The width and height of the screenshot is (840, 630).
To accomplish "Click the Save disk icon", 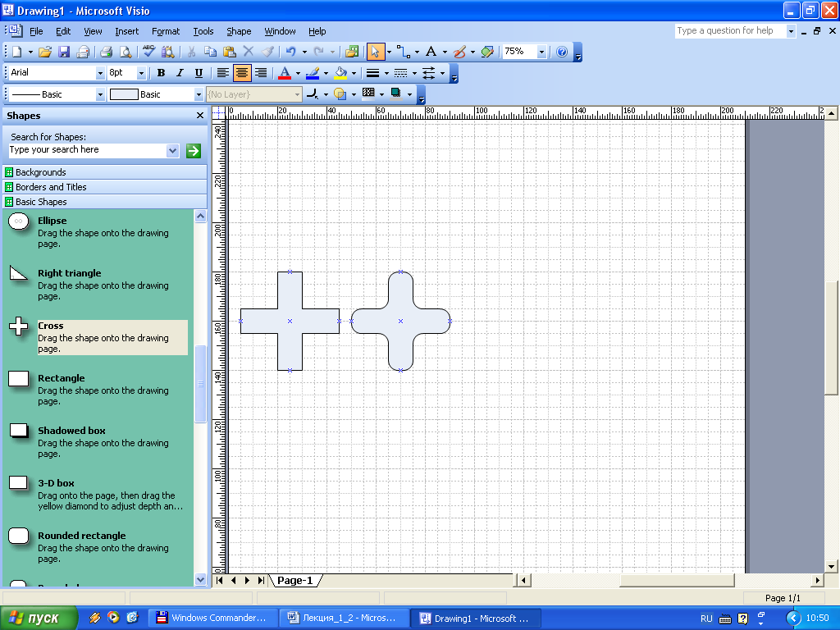I will (x=64, y=52).
